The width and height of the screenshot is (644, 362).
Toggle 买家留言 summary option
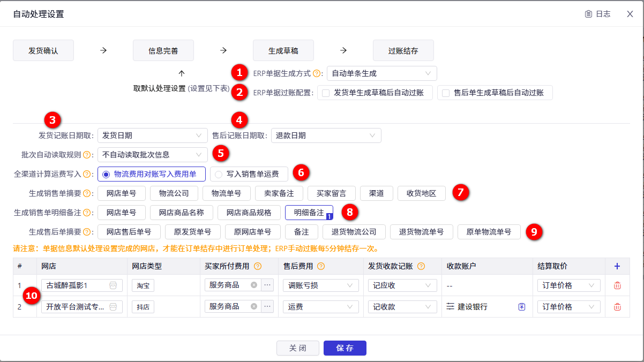332,193
